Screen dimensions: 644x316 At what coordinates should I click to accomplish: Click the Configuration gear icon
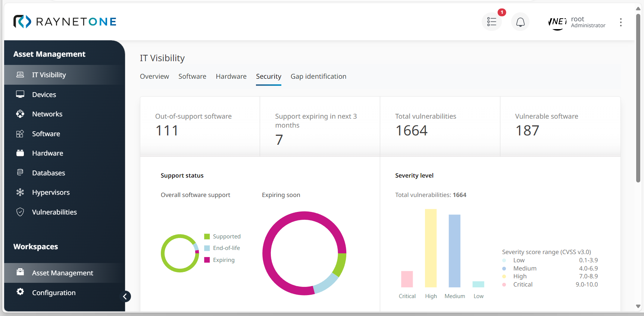pyautogui.click(x=20, y=292)
